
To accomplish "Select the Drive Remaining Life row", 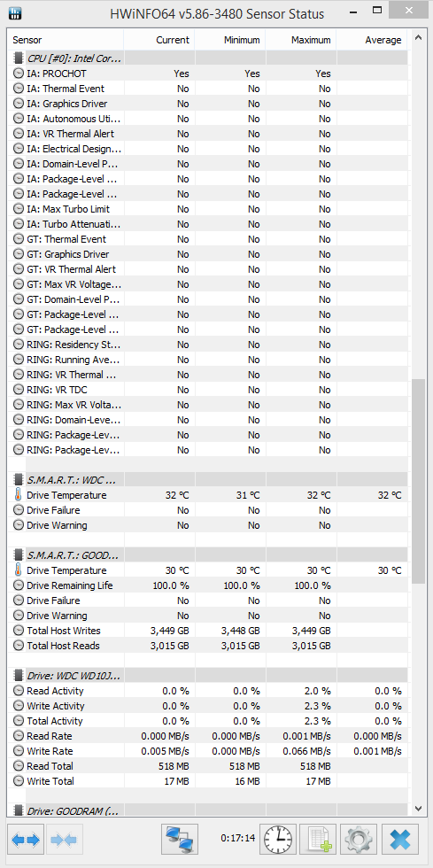I will pos(207,585).
